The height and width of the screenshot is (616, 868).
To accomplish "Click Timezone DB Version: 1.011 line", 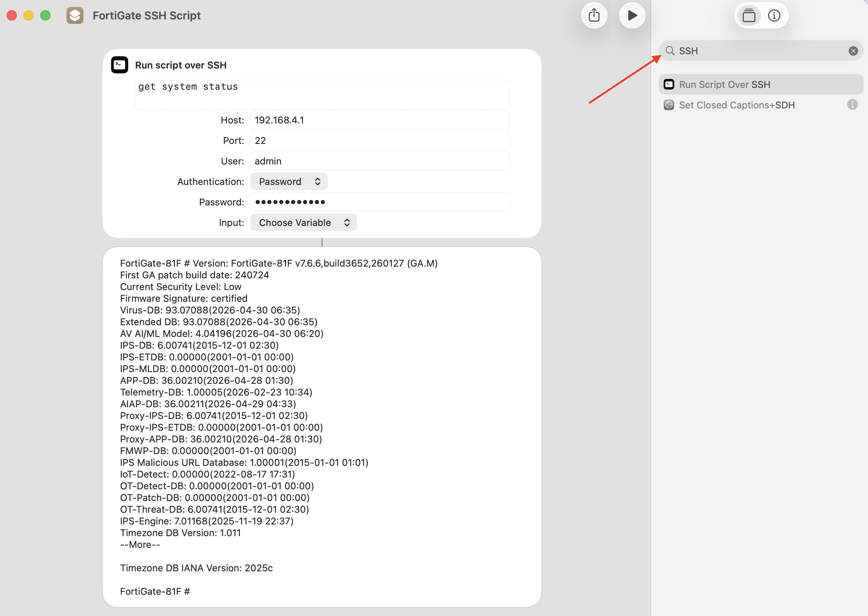I will pos(180,533).
